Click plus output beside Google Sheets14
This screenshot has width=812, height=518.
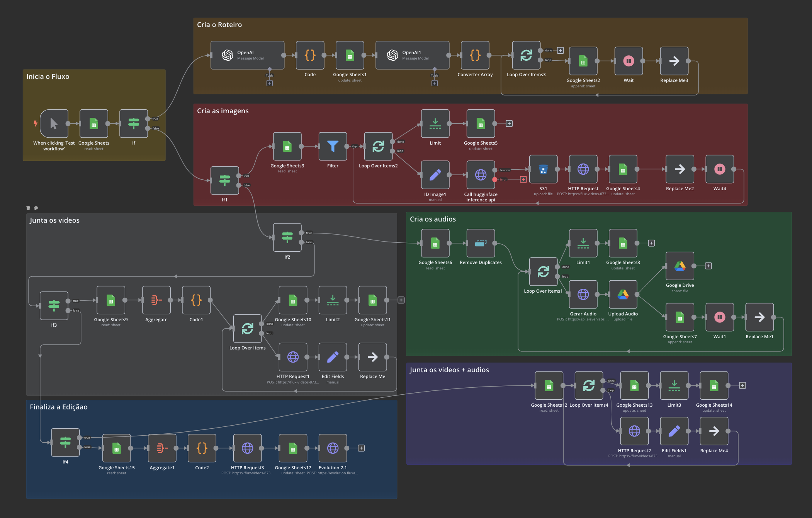click(x=742, y=385)
